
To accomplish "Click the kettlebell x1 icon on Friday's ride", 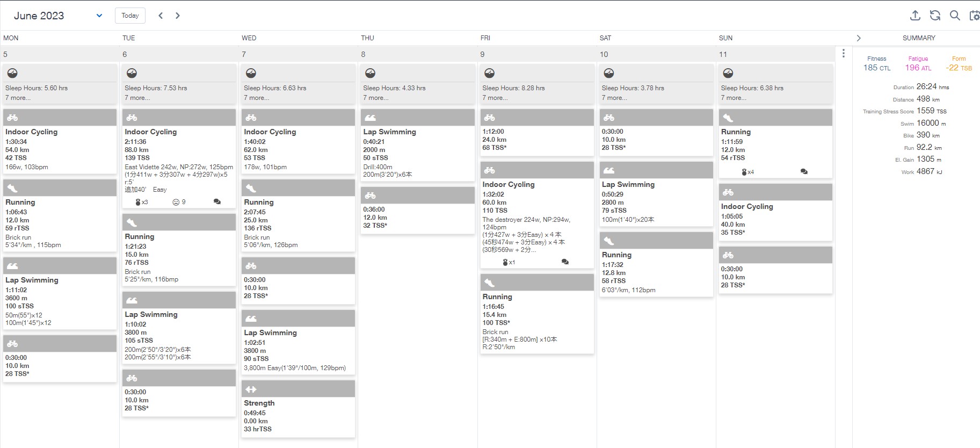I will [x=509, y=262].
